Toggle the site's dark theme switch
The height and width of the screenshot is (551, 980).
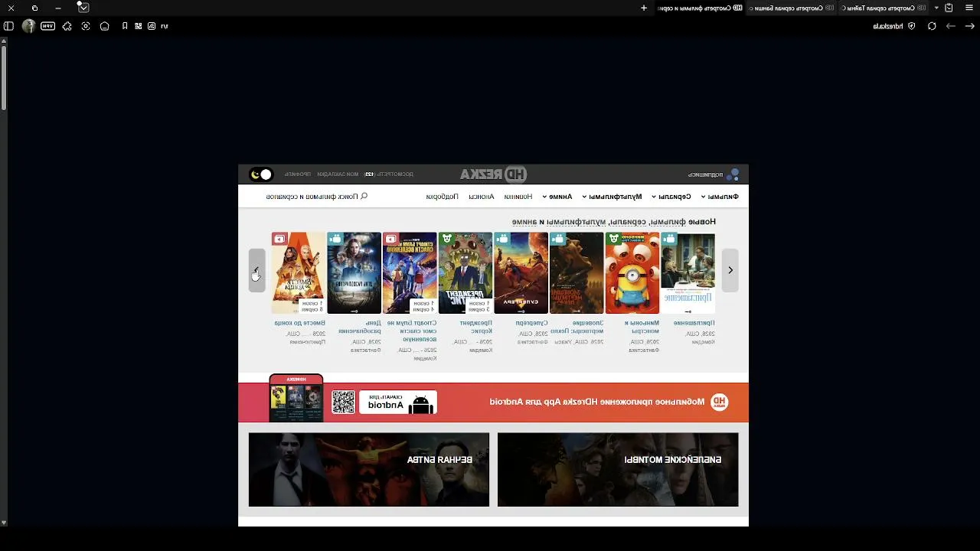(260, 174)
